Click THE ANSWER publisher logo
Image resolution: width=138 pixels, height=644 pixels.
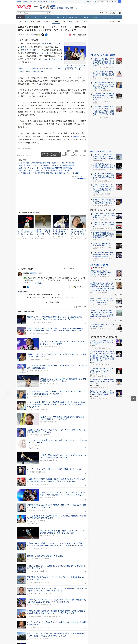point(77,35)
